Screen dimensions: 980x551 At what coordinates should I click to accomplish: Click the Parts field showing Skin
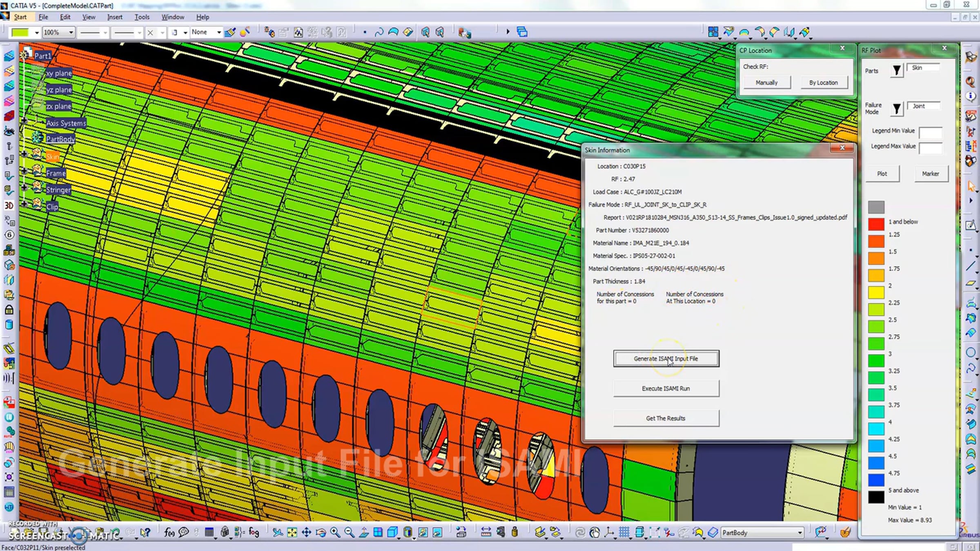tap(923, 68)
